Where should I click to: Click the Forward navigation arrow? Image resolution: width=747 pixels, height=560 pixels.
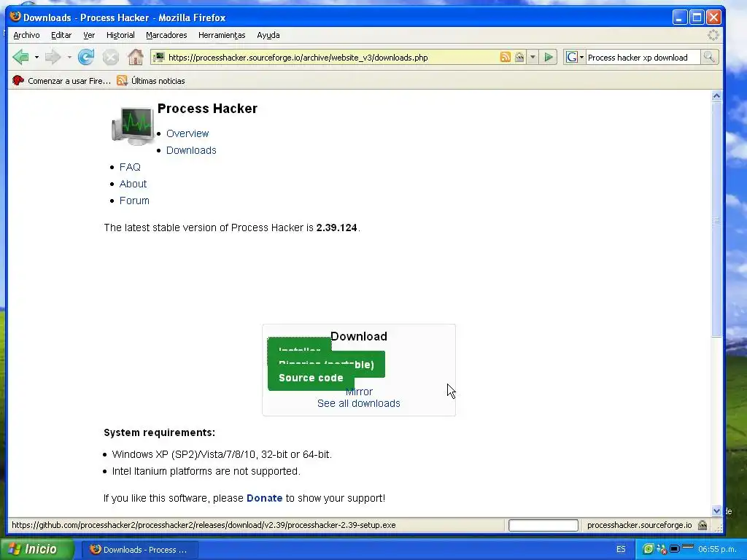click(53, 57)
